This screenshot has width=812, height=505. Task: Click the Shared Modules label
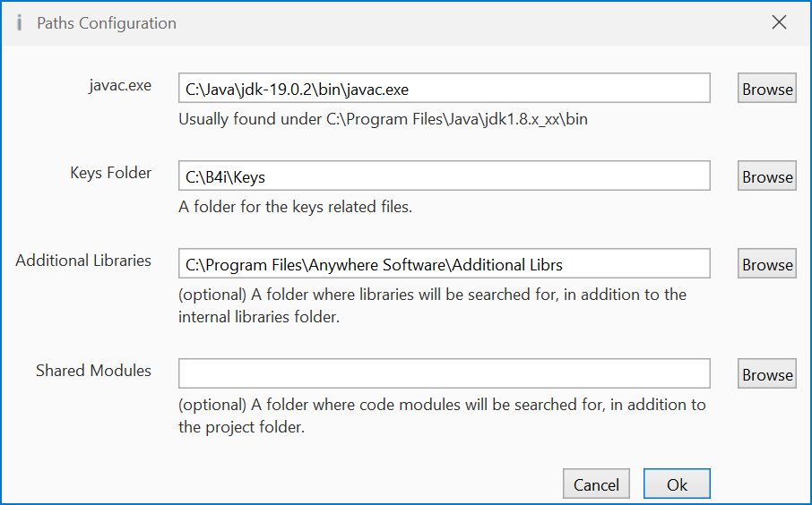coord(93,370)
